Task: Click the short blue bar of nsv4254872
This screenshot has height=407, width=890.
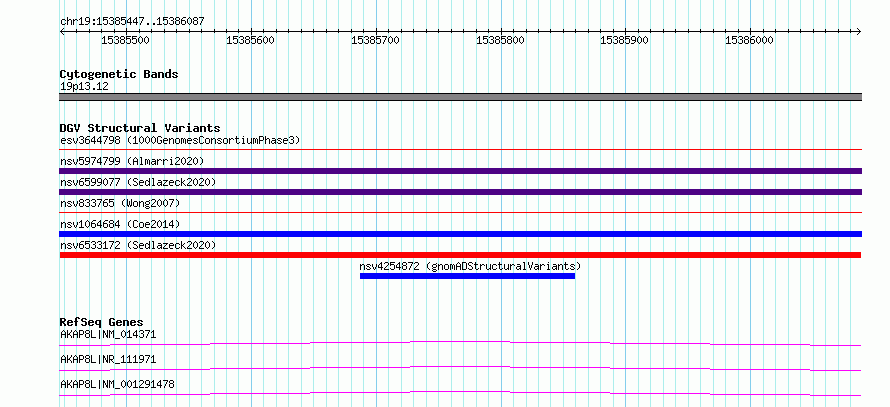Action: pyautogui.click(x=467, y=276)
